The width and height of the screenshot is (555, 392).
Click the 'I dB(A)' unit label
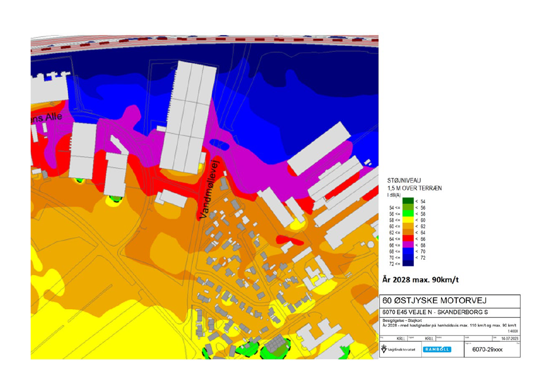[x=394, y=195]
